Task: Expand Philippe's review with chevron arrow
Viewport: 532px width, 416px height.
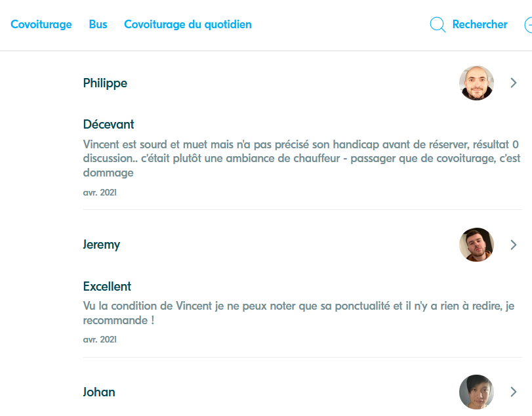Action: click(x=514, y=83)
